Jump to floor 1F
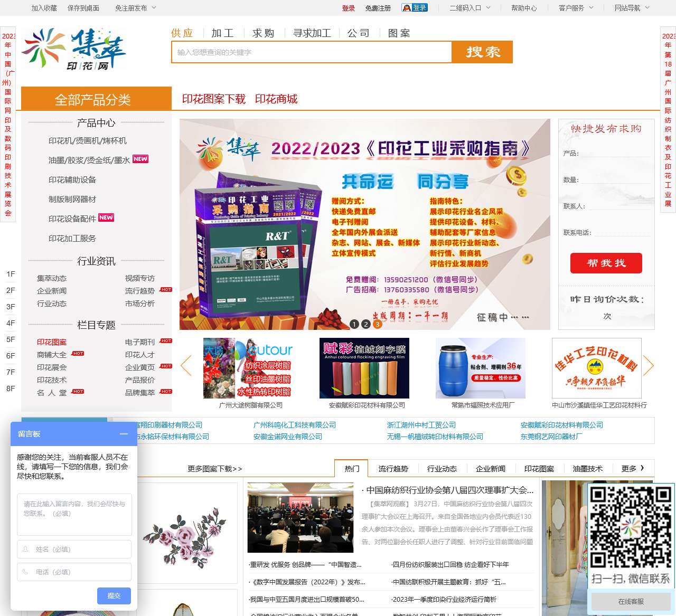The image size is (676, 616). (x=11, y=274)
